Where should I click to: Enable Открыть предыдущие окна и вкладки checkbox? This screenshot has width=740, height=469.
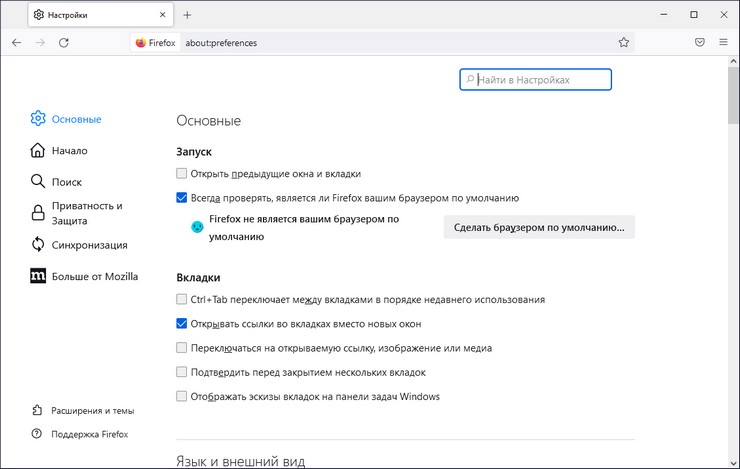coord(181,174)
